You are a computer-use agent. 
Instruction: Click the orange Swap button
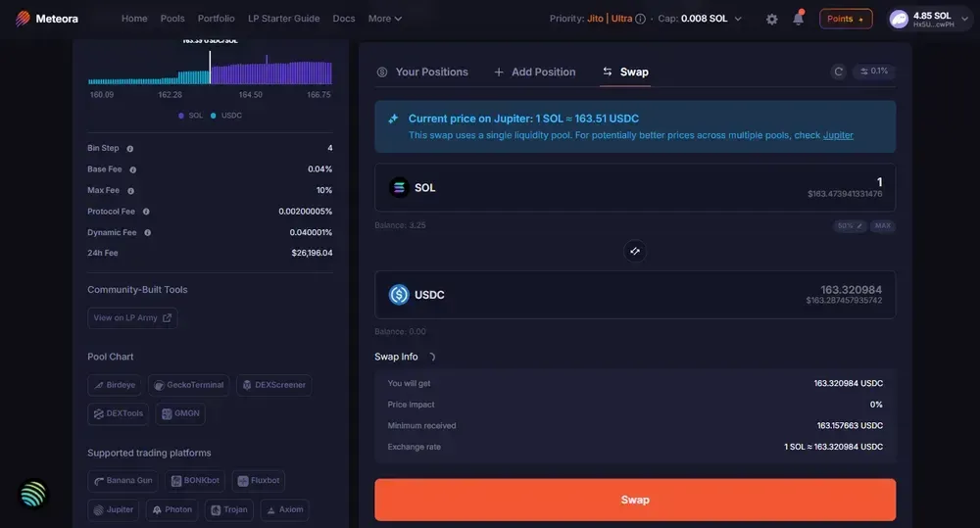tap(635, 500)
